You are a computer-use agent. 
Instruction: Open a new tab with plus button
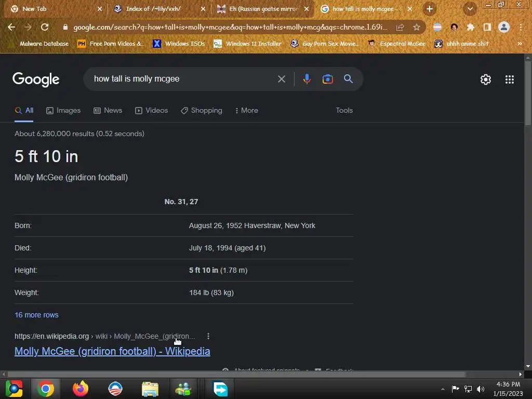(x=430, y=9)
